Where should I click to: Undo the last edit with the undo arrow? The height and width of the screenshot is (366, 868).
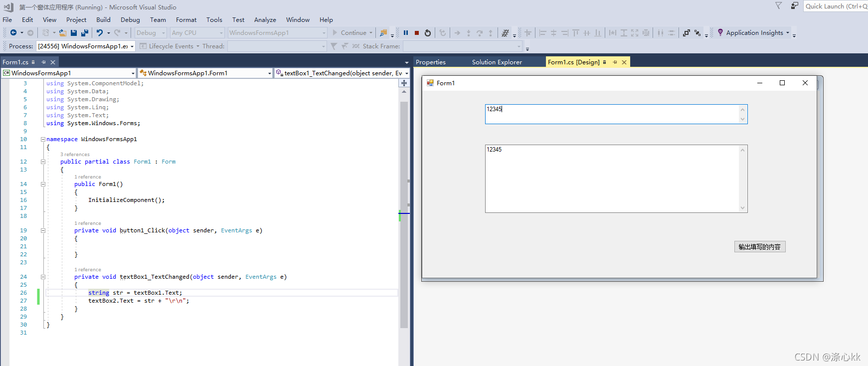(100, 33)
